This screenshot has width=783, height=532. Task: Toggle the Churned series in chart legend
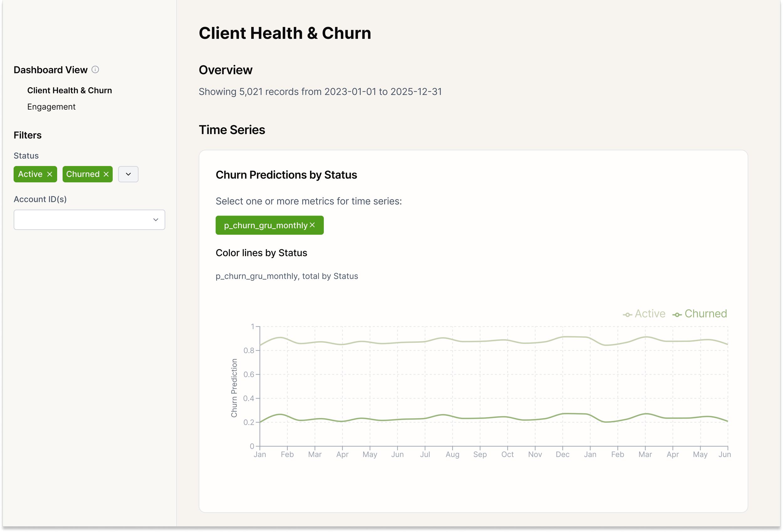point(699,314)
